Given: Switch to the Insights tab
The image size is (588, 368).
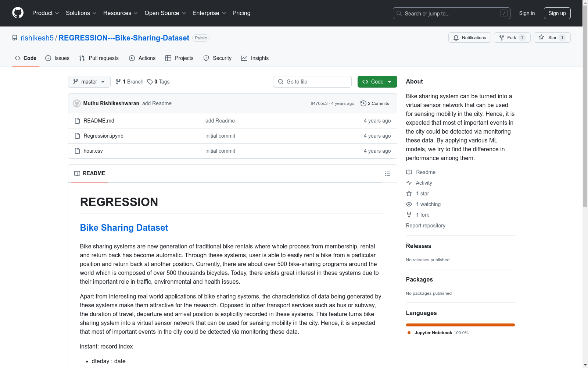Looking at the screenshot, I should [255, 58].
